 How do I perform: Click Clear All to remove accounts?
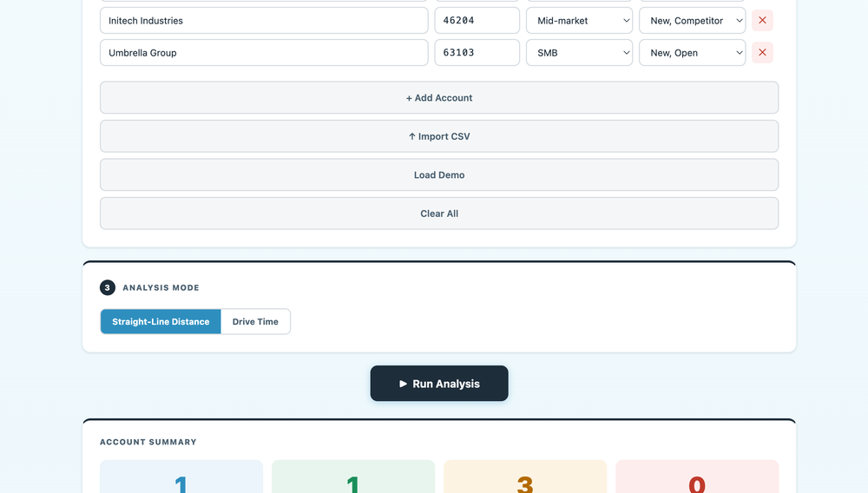point(439,214)
